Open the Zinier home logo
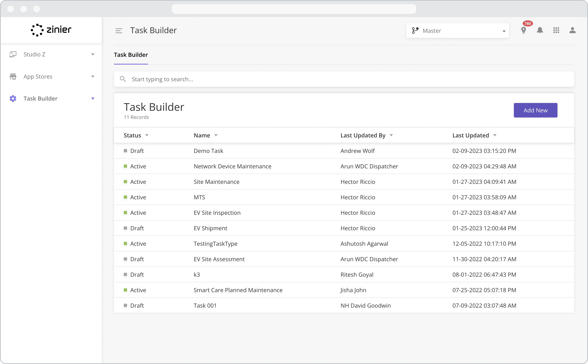The image size is (588, 364). 50,30
